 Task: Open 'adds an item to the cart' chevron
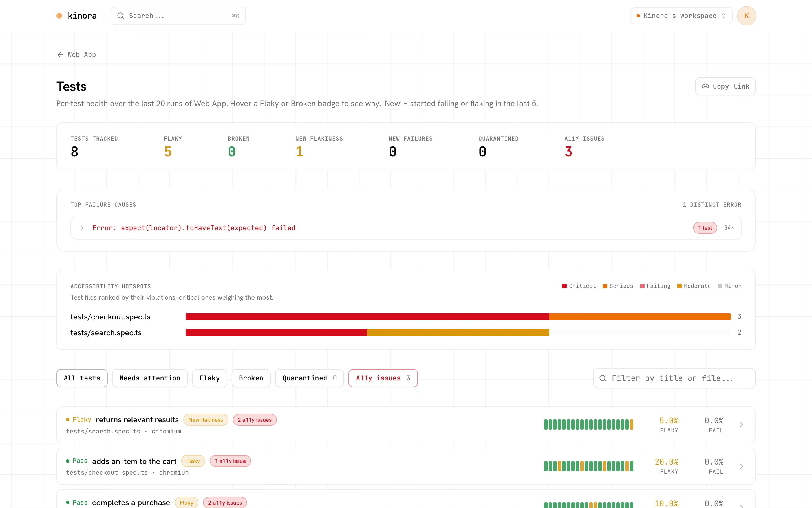[x=741, y=466]
